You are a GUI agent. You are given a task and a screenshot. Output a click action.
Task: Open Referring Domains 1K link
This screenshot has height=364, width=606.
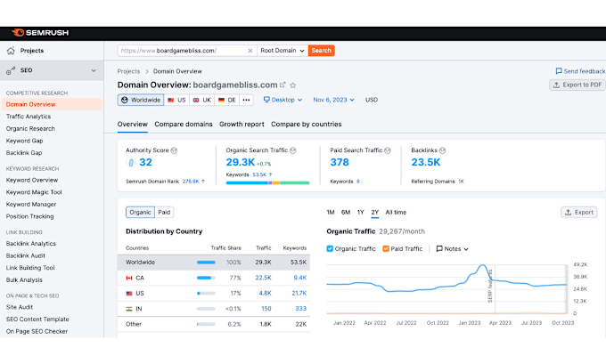pyautogui.click(x=461, y=182)
